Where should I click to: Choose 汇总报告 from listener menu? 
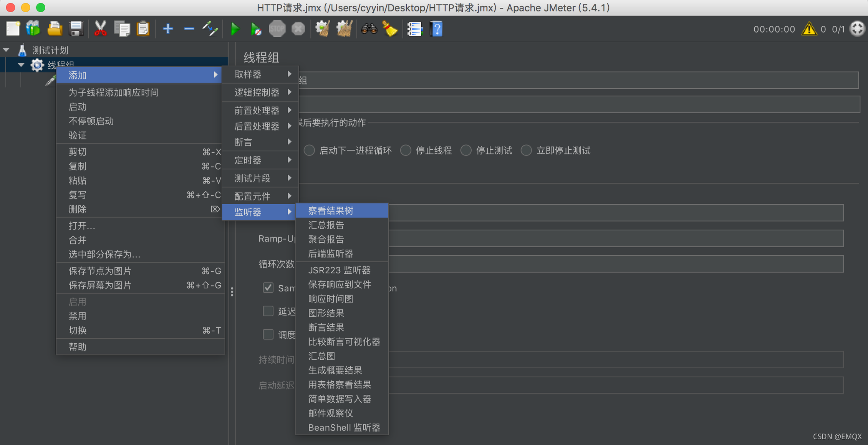pos(342,225)
